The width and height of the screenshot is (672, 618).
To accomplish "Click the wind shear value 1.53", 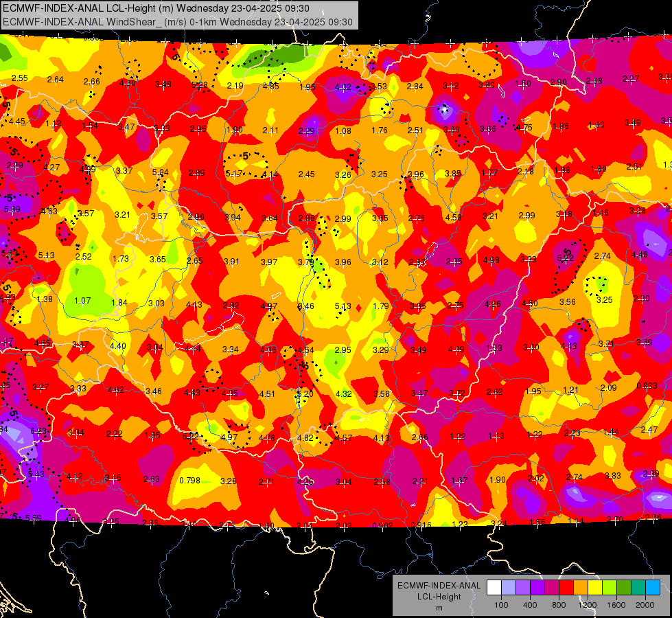I will pos(494,348).
